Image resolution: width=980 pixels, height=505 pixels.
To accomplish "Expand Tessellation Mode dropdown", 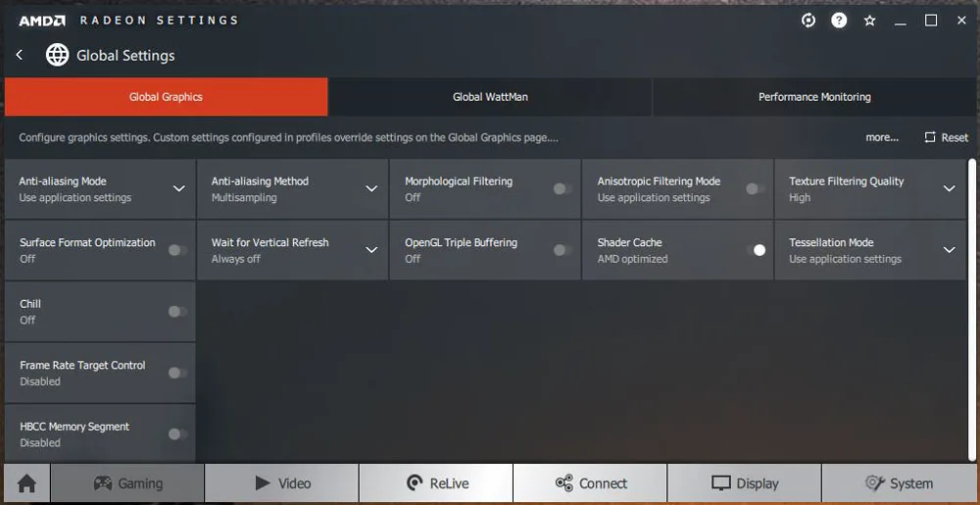I will (949, 250).
